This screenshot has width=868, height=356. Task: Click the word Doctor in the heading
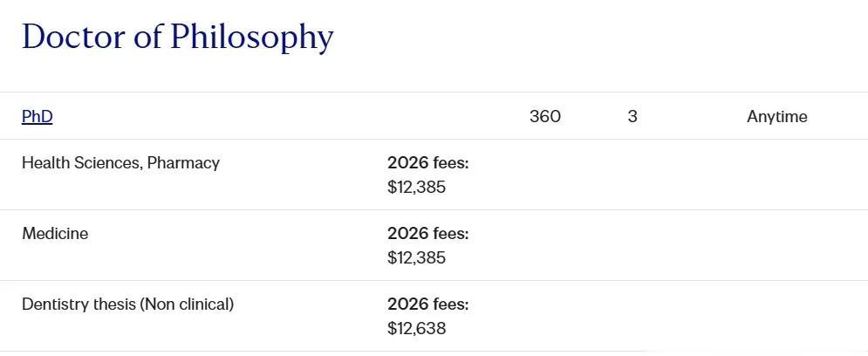pos(72,37)
